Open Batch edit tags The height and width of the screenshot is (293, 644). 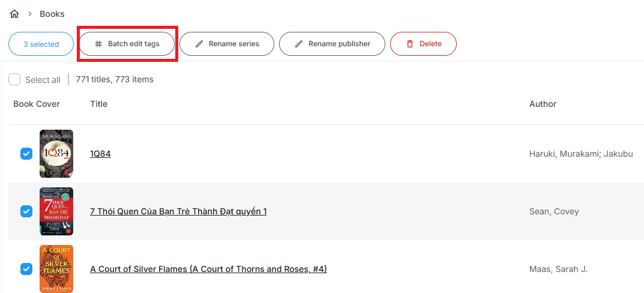click(127, 44)
